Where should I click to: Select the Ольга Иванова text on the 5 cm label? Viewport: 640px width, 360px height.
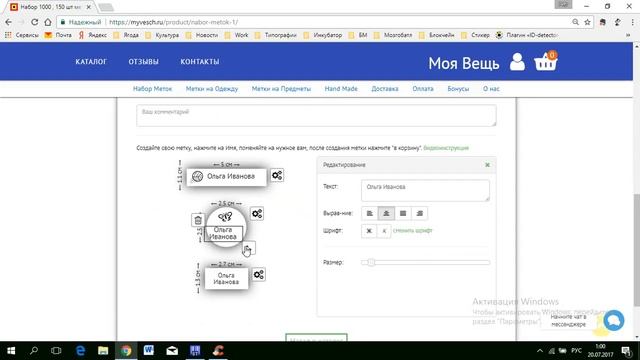(231, 176)
